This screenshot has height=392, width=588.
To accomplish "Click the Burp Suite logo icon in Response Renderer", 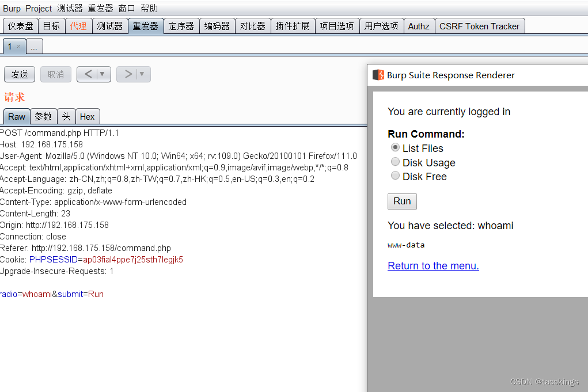I will (x=378, y=75).
